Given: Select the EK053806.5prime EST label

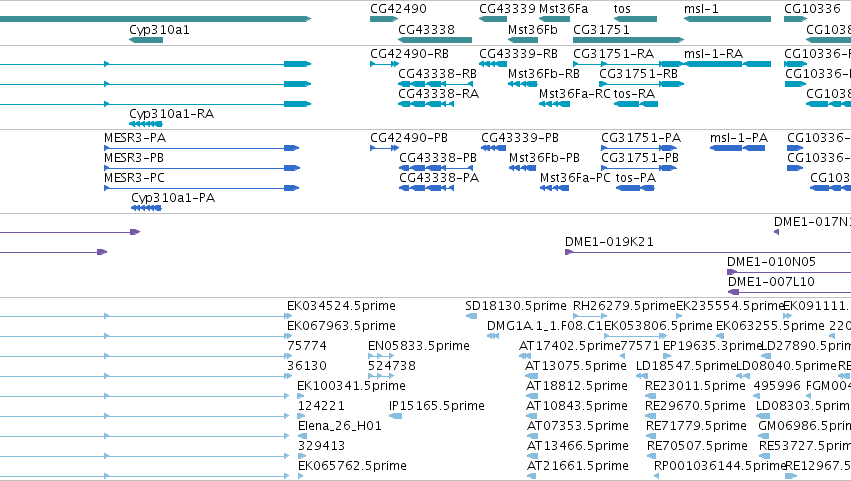Looking at the screenshot, I should coord(658,326).
